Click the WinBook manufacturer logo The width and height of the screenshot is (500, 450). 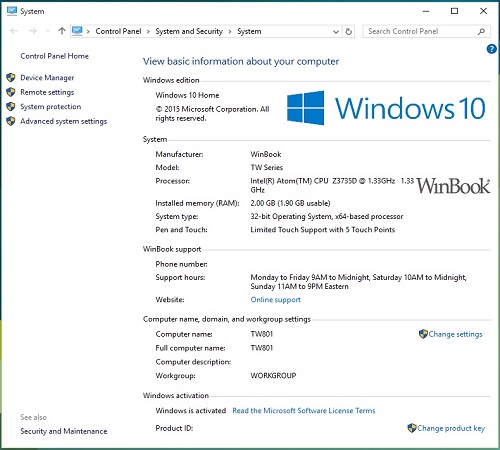[453, 186]
